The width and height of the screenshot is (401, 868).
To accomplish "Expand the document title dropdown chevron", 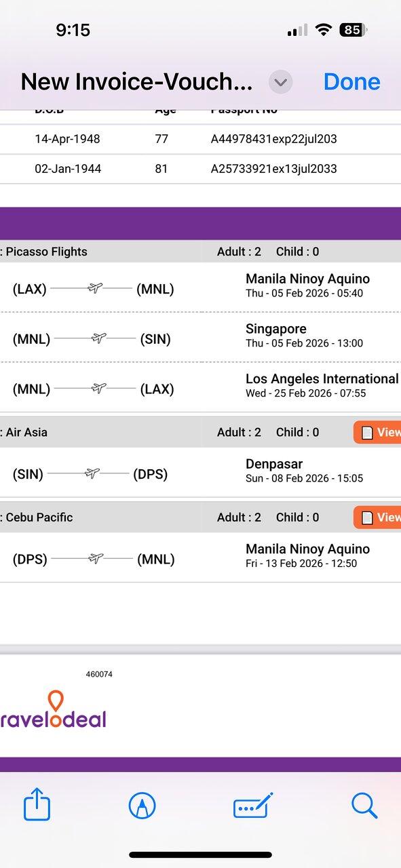I will click(280, 82).
